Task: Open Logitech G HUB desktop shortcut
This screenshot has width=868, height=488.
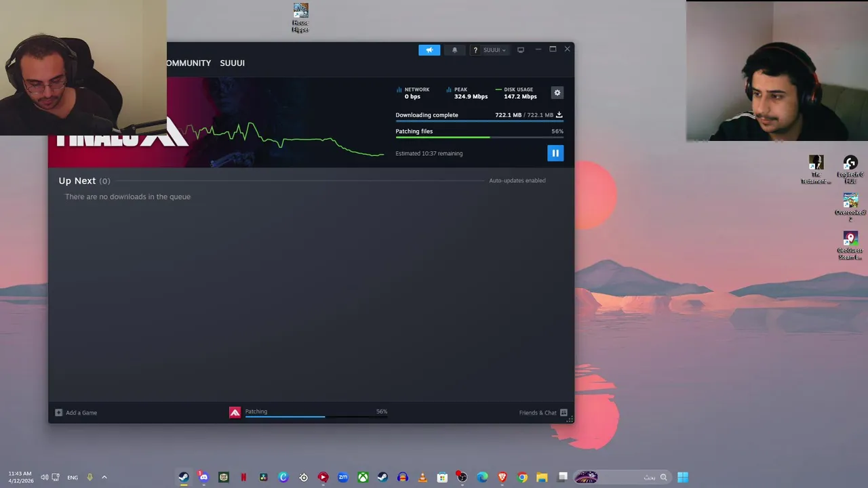Action: tap(850, 170)
